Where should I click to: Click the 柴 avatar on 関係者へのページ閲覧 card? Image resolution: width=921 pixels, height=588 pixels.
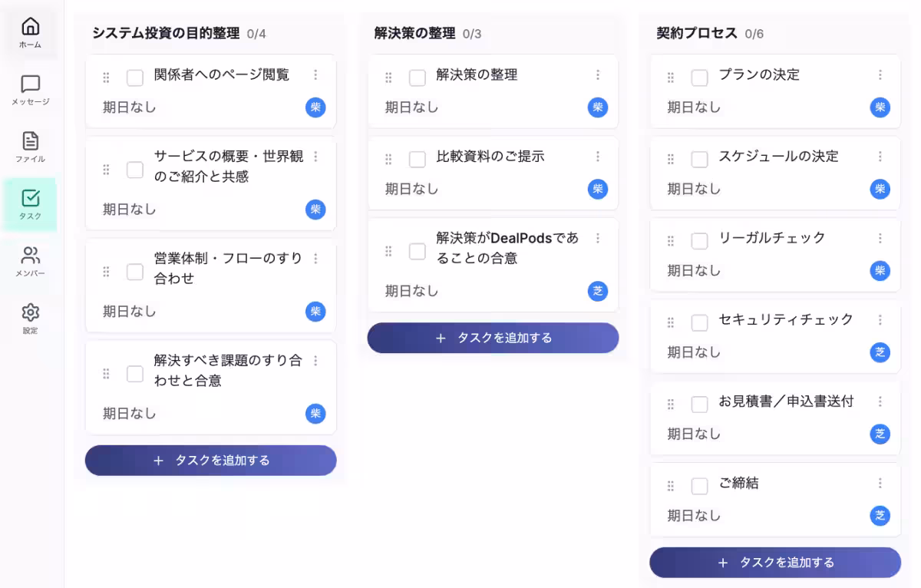315,107
